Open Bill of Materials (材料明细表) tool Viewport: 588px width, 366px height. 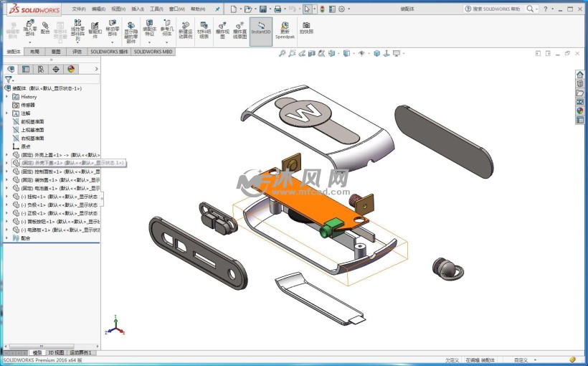click(204, 30)
